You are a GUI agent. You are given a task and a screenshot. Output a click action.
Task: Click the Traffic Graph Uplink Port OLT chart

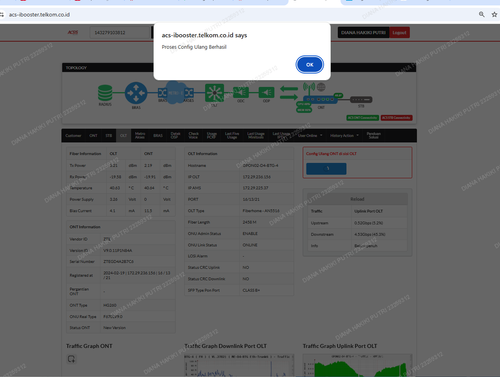pyautogui.click(x=357, y=365)
